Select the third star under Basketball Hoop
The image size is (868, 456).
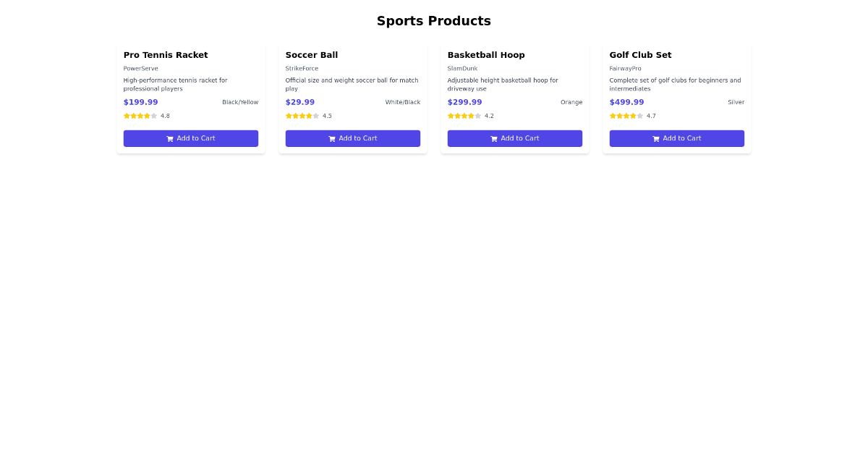(462, 116)
